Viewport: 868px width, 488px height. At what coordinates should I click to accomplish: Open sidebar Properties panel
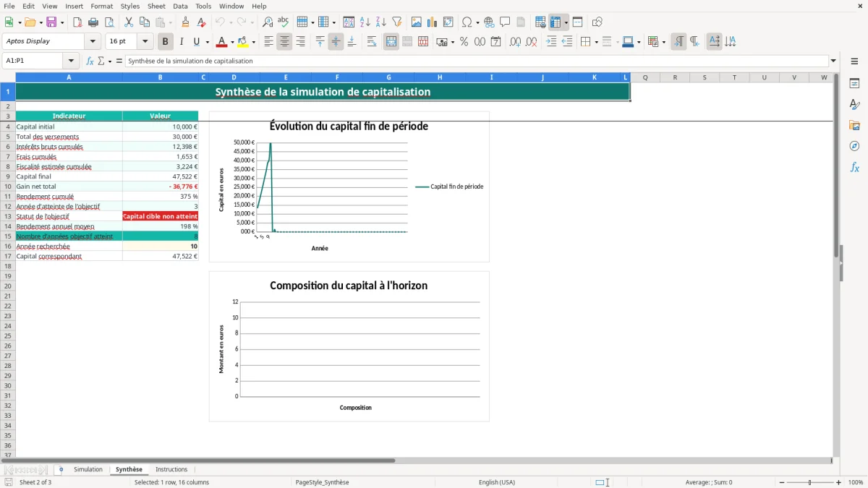point(854,83)
